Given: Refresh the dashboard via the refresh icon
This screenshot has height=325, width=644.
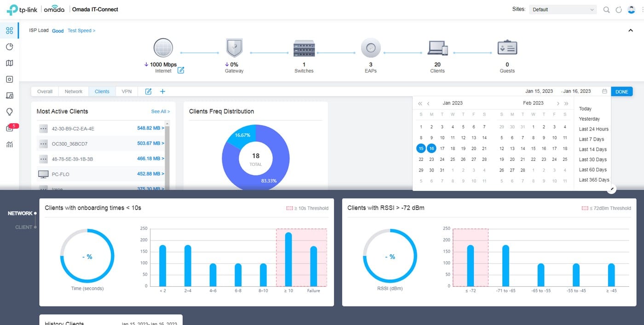Looking at the screenshot, I should pyautogui.click(x=619, y=9).
